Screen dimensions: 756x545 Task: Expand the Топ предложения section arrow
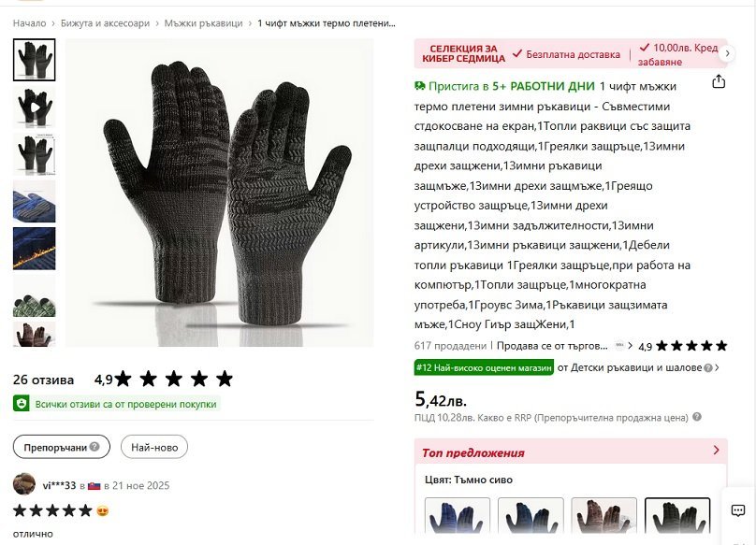(x=716, y=450)
